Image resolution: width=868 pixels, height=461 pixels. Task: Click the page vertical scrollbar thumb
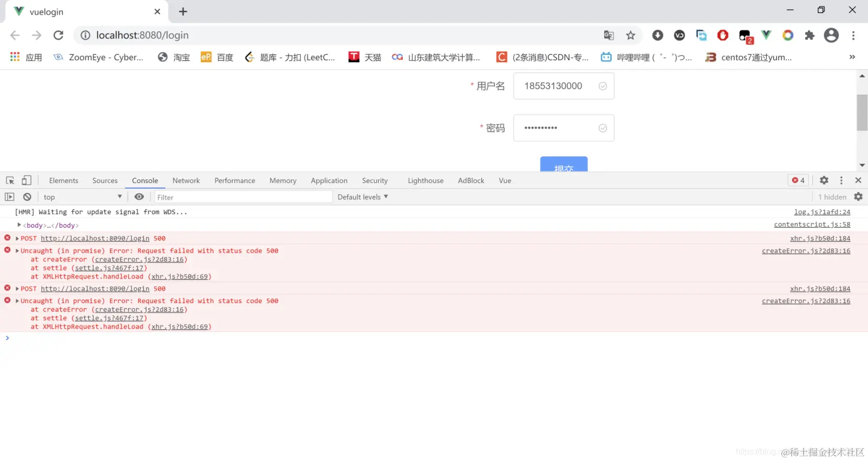862,112
